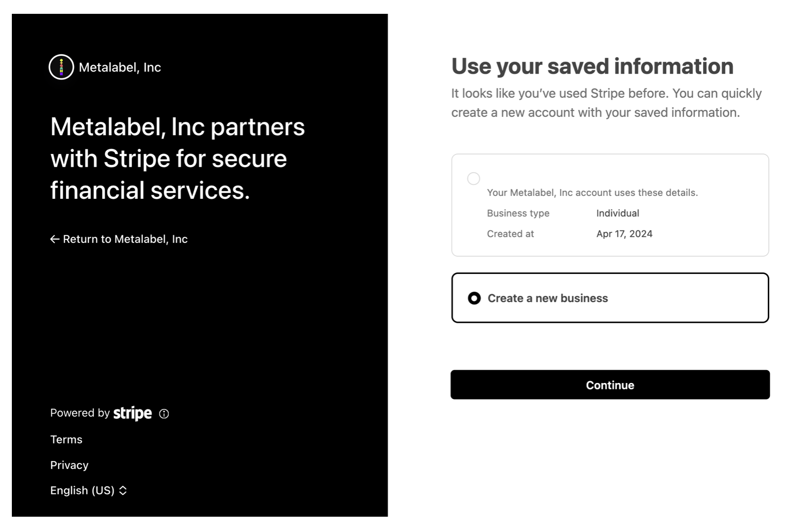Click the info icon beside Stripe
Viewport: 791px width, 532px height.
164,414
